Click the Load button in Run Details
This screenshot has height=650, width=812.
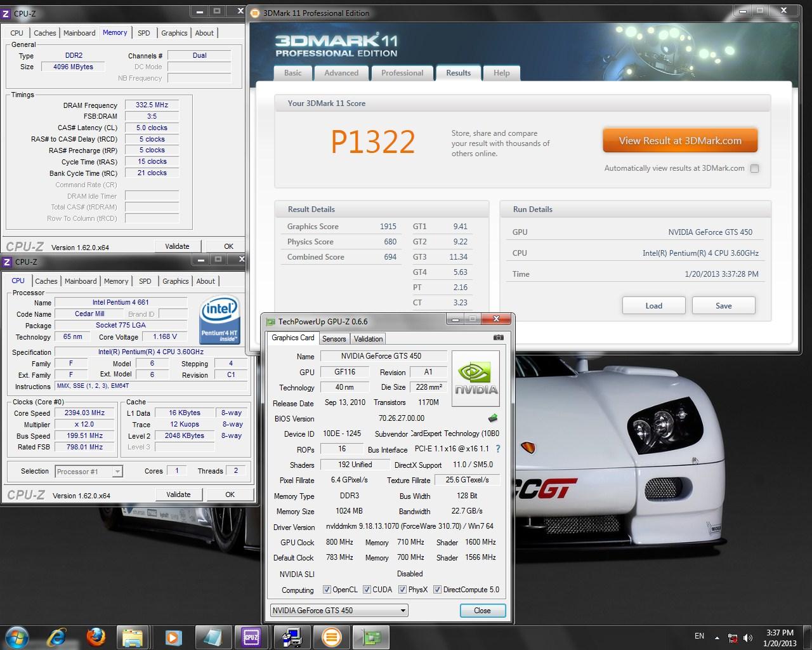click(x=653, y=305)
